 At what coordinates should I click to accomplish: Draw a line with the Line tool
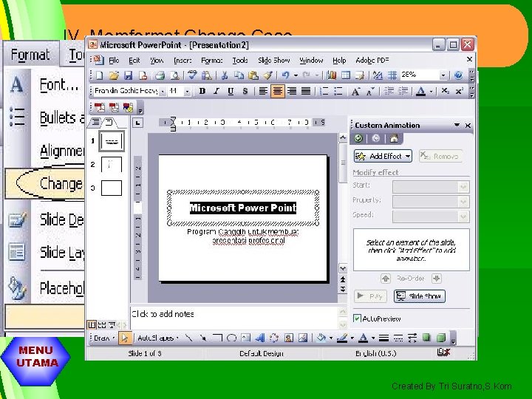tap(188, 338)
